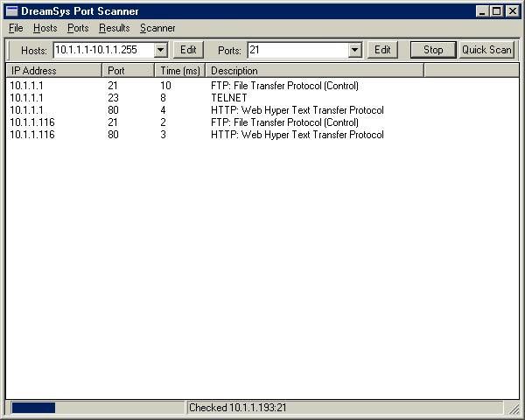Minimize the DreamSys Port Scanner window
The width and height of the screenshot is (525, 420).
[x=482, y=11]
